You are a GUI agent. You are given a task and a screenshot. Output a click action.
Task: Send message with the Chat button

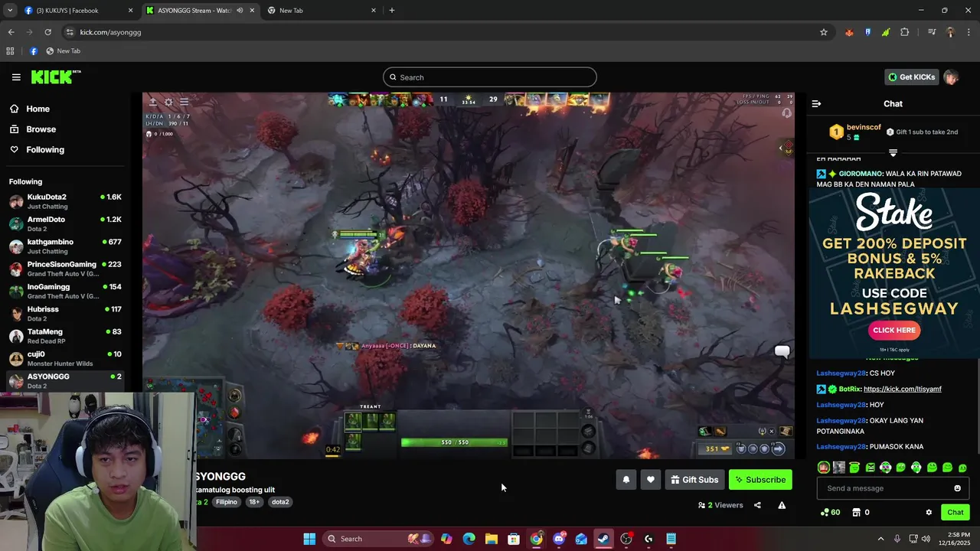click(x=955, y=513)
